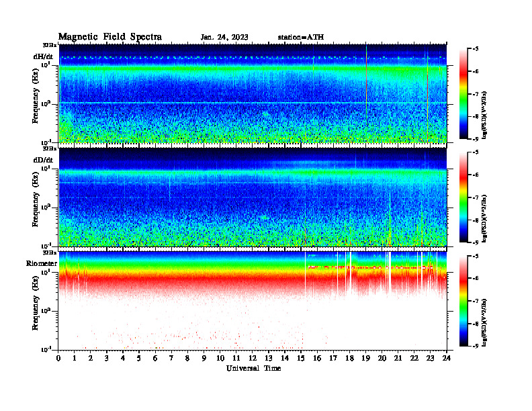The image size is (532, 411).
Task: Click the Riometer spectrogram plot area
Action: click(253, 301)
